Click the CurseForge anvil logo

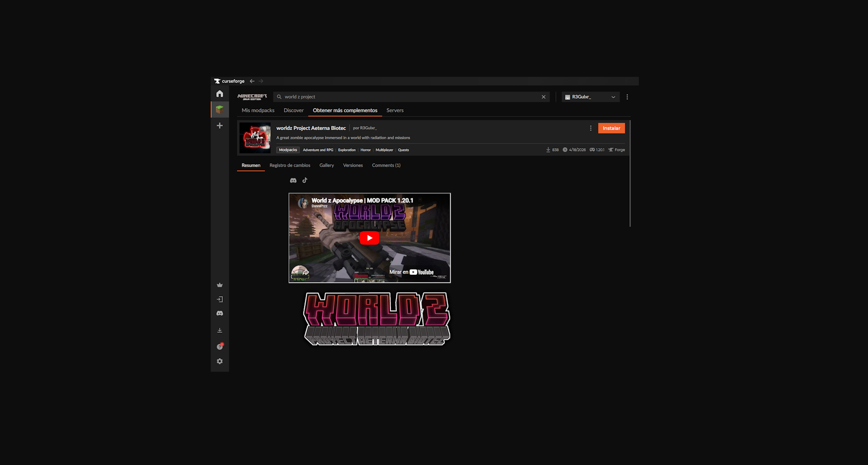click(x=217, y=81)
